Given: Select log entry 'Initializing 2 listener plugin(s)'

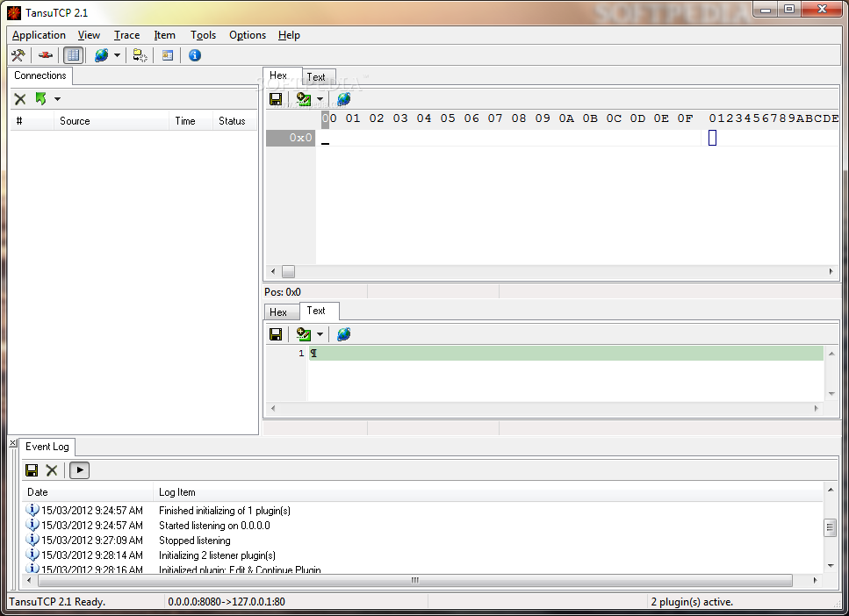Looking at the screenshot, I should click(217, 555).
